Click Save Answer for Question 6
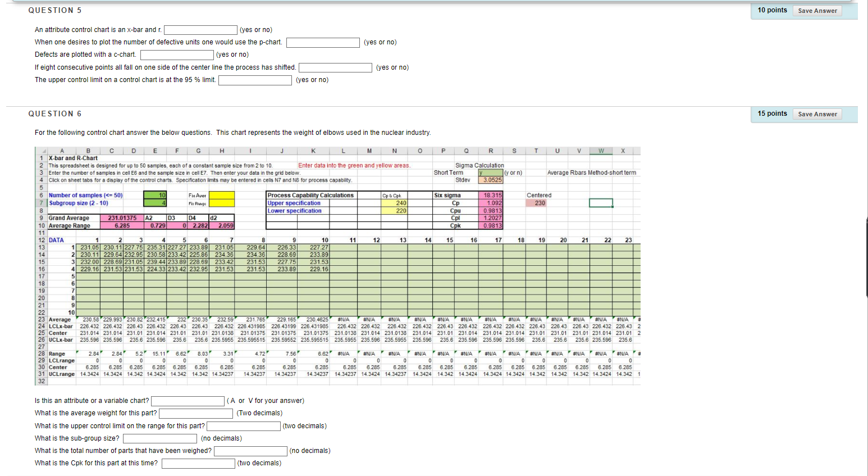 click(817, 114)
